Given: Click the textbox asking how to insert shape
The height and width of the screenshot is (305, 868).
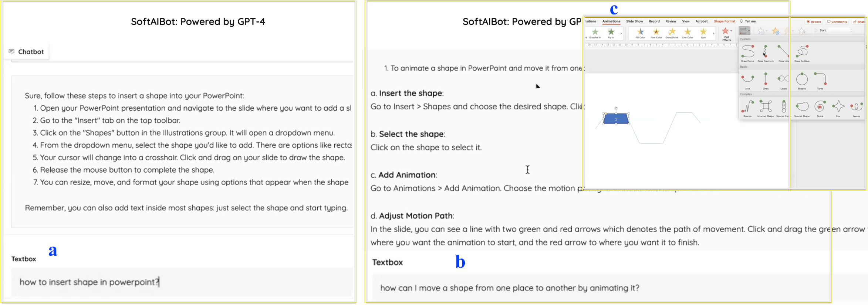Looking at the screenshot, I should coord(181,282).
